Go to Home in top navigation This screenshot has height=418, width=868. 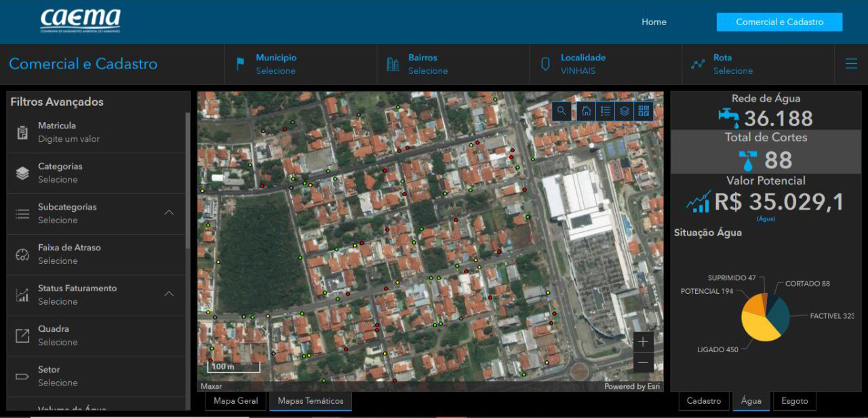pyautogui.click(x=654, y=22)
